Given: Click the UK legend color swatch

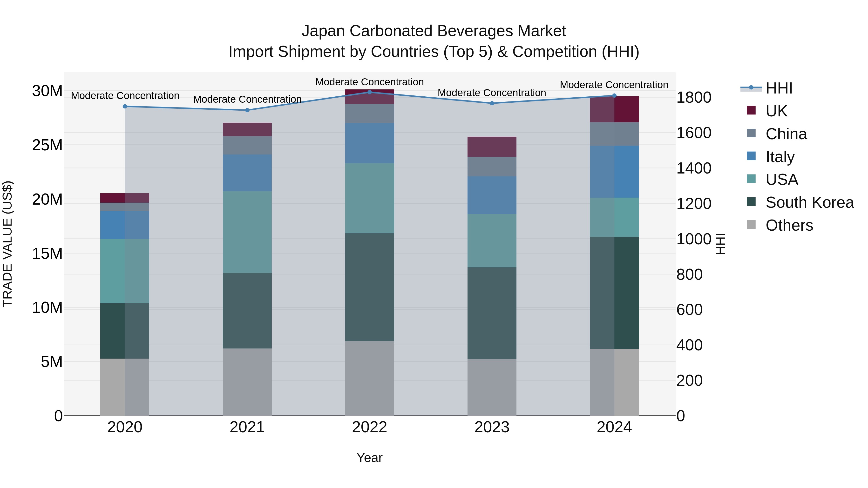Looking at the screenshot, I should [x=751, y=110].
